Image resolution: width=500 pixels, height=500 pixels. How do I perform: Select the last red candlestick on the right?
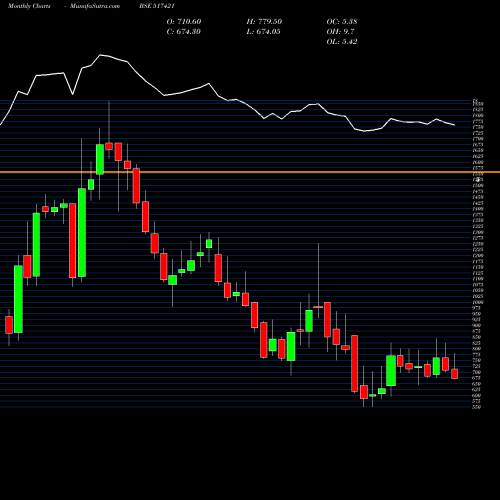pyautogui.click(x=454, y=374)
